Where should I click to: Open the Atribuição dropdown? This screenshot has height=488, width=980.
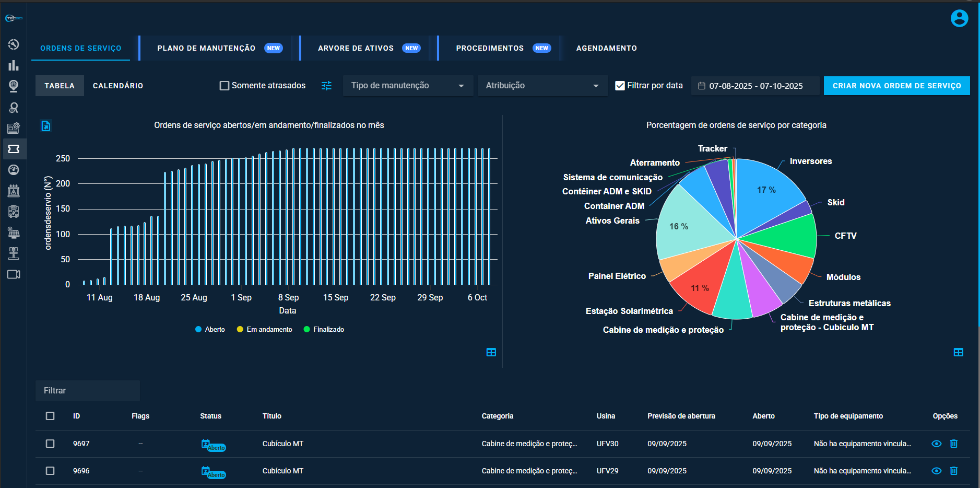(x=542, y=86)
